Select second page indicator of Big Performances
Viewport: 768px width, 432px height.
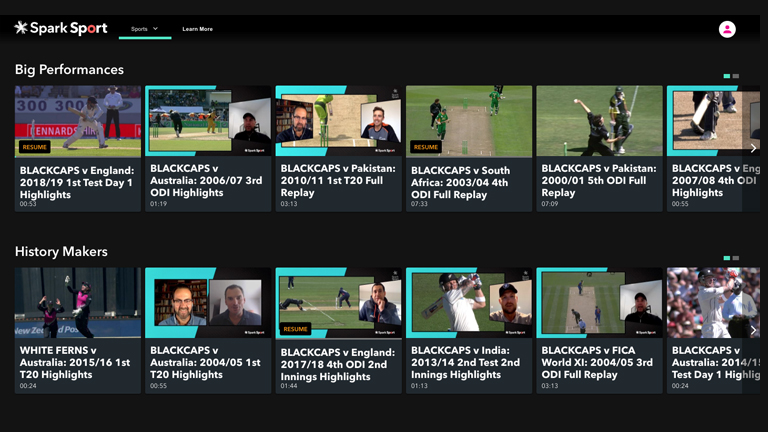[736, 76]
